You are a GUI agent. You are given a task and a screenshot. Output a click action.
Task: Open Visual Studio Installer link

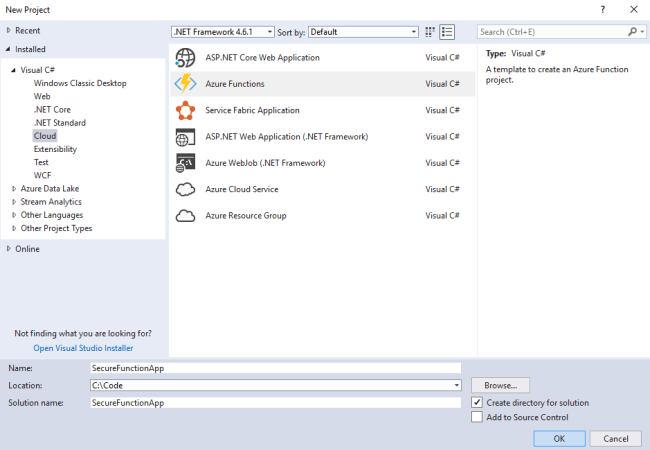pos(83,348)
